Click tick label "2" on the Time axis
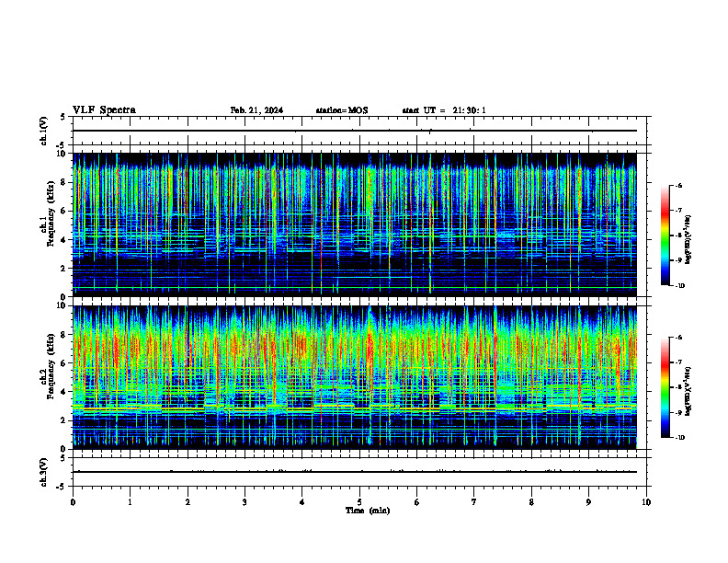The width and height of the screenshot is (728, 563). coord(188,502)
